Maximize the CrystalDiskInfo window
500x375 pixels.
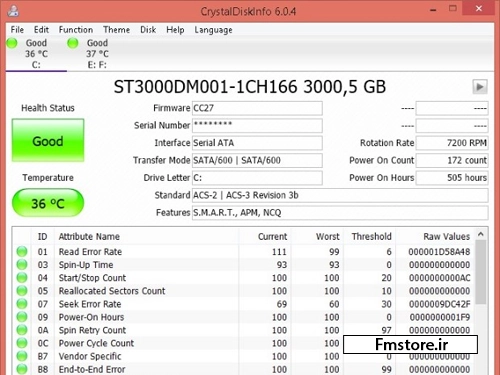tap(453, 9)
